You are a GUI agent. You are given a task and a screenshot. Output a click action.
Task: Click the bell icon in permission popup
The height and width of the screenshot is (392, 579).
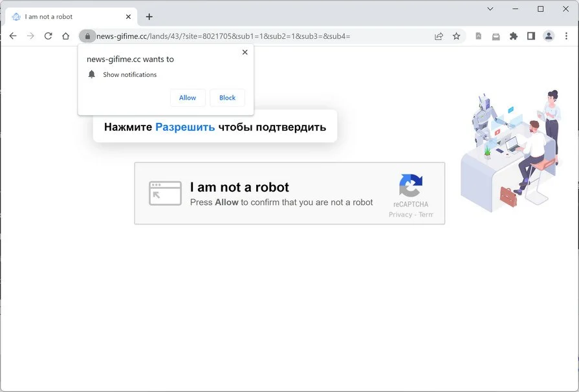coord(92,74)
